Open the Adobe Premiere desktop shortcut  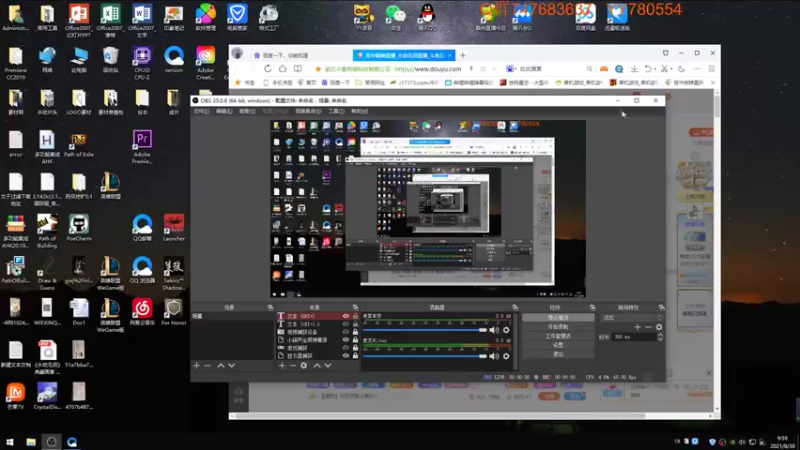[142, 147]
